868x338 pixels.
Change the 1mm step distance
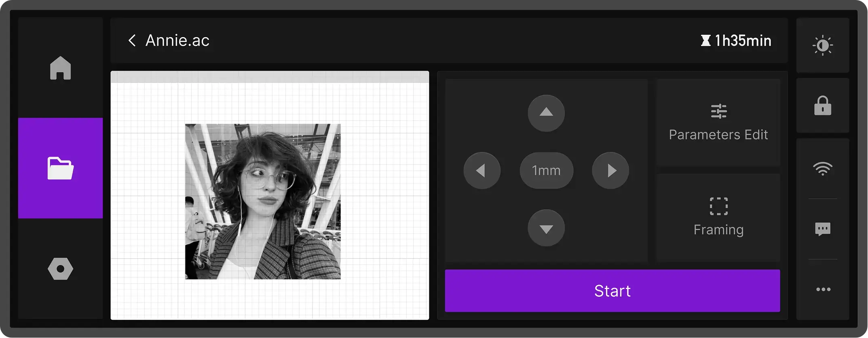tap(546, 171)
